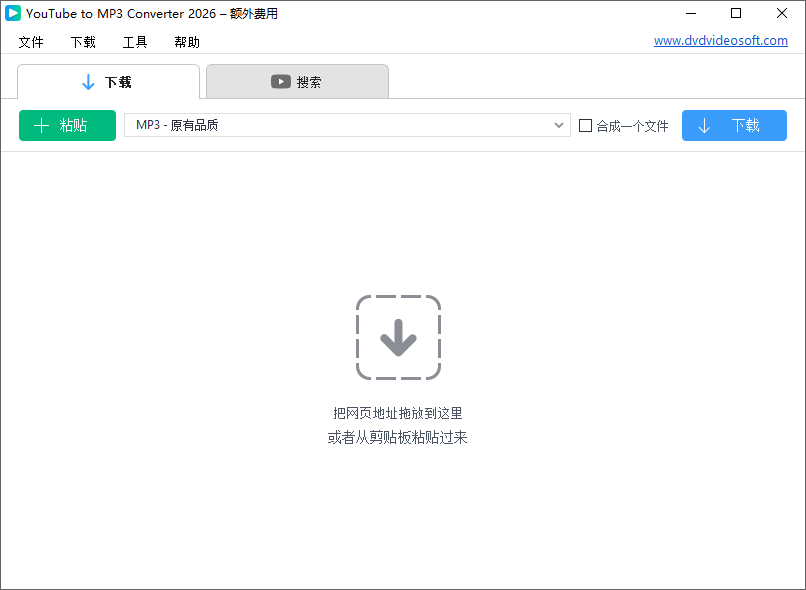
Task: Click the 把网页地址拖放到这里 drop zone
Action: pos(398,412)
